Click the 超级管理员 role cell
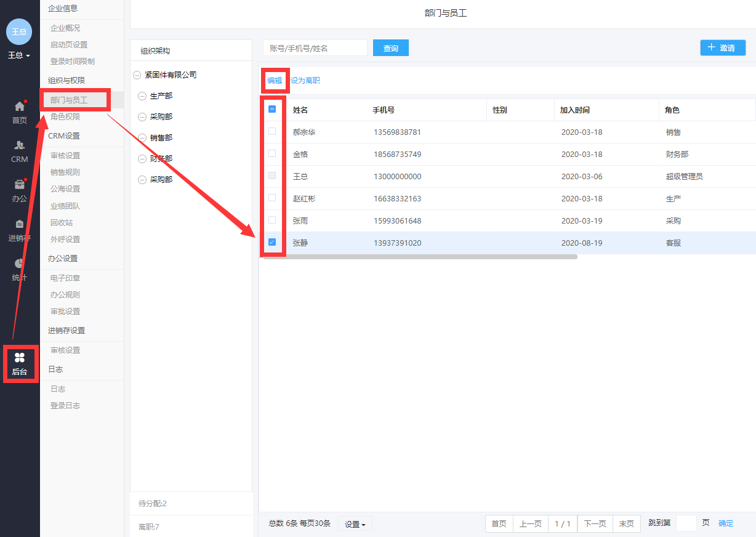The image size is (756, 537). pos(684,177)
